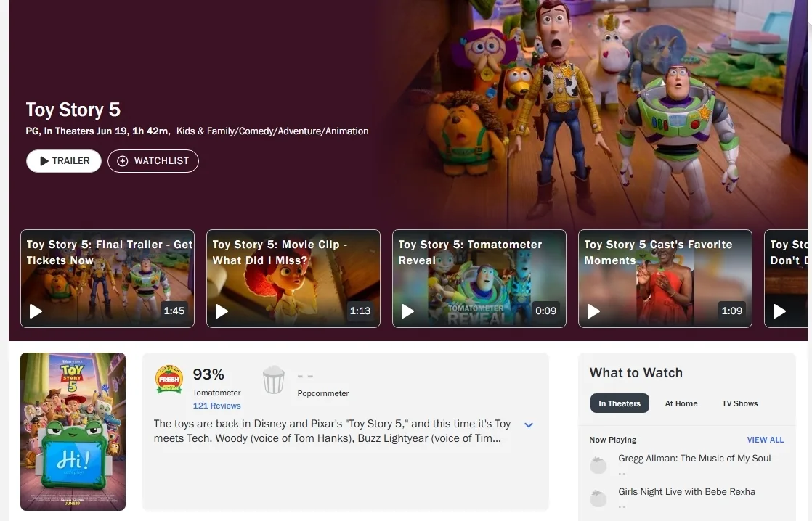Play the Toy Story 5 trailer button
The height and width of the screenshot is (521, 812).
pos(64,161)
